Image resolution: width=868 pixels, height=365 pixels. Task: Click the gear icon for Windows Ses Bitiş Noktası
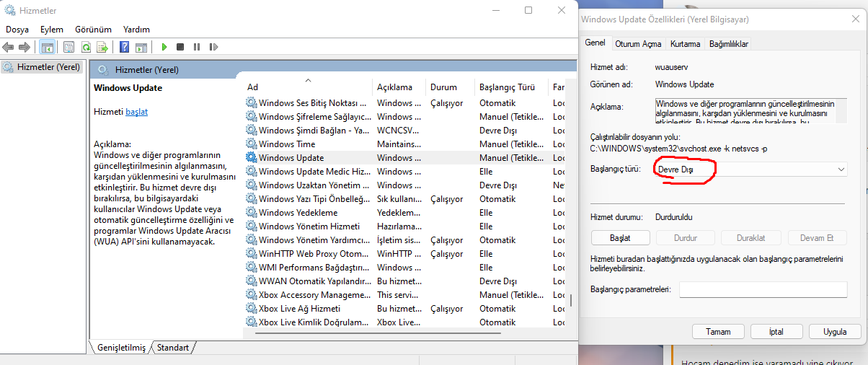(251, 102)
